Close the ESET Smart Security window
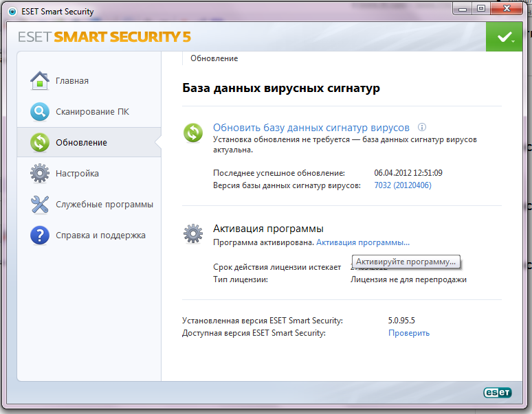This screenshot has height=414, width=532. point(507,9)
